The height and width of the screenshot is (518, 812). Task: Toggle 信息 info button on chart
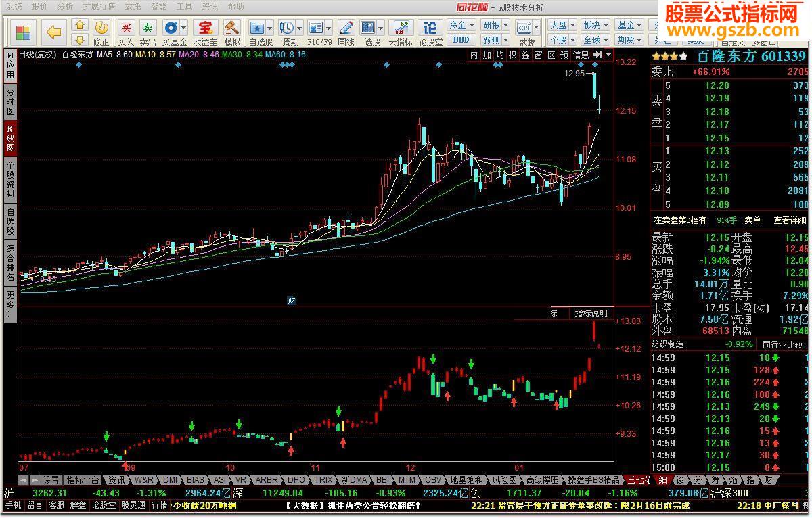click(x=581, y=55)
